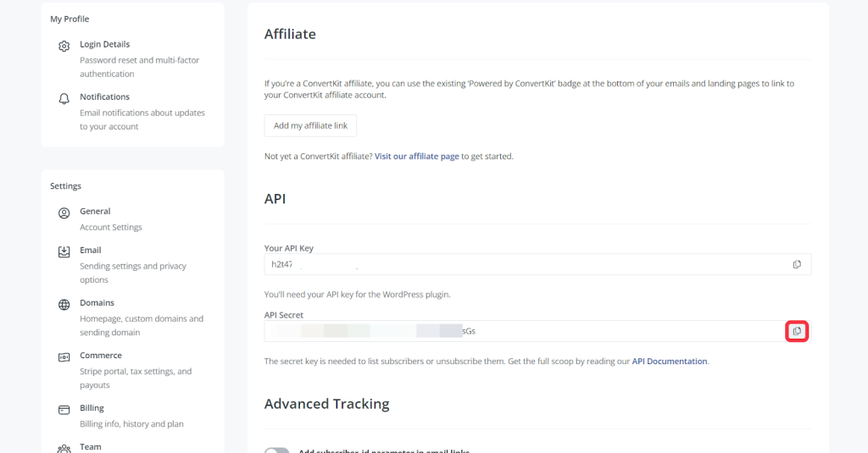The image size is (868, 453).
Task: Go to Notifications settings
Action: 104,97
